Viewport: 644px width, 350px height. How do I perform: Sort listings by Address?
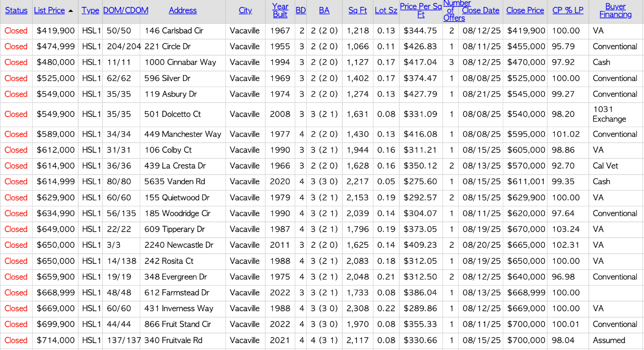pos(183,10)
